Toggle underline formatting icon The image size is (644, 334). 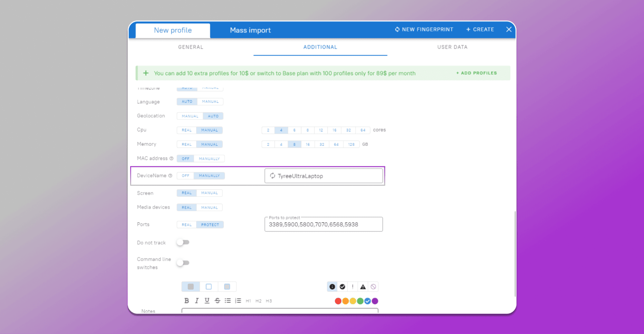(207, 301)
